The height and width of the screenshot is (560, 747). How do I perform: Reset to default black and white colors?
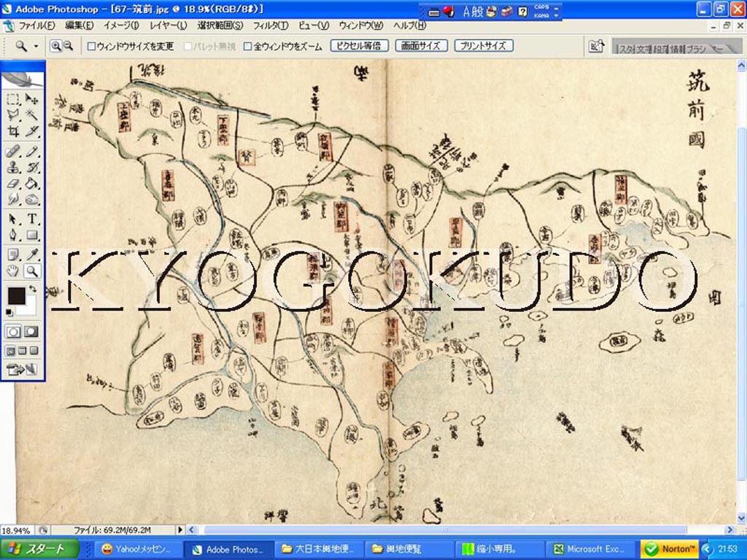click(9, 312)
